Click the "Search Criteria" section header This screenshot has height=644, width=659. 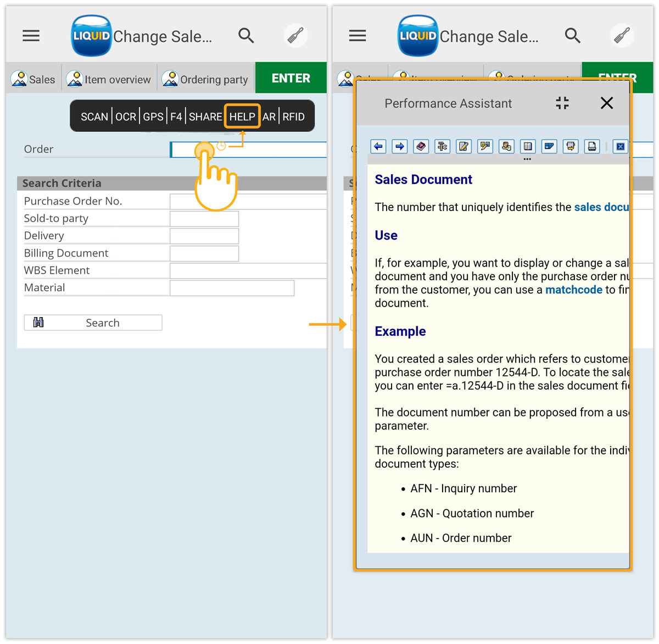pyautogui.click(x=62, y=184)
